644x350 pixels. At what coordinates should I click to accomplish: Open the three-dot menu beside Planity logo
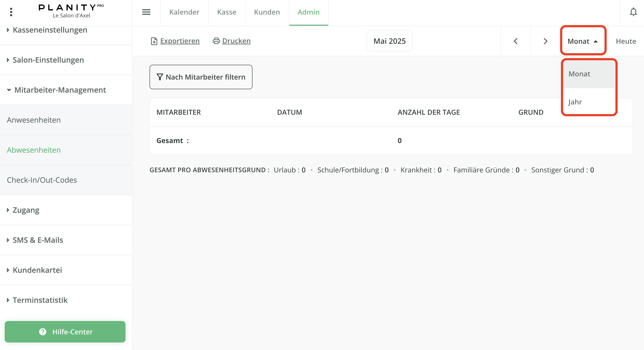pyautogui.click(x=11, y=12)
